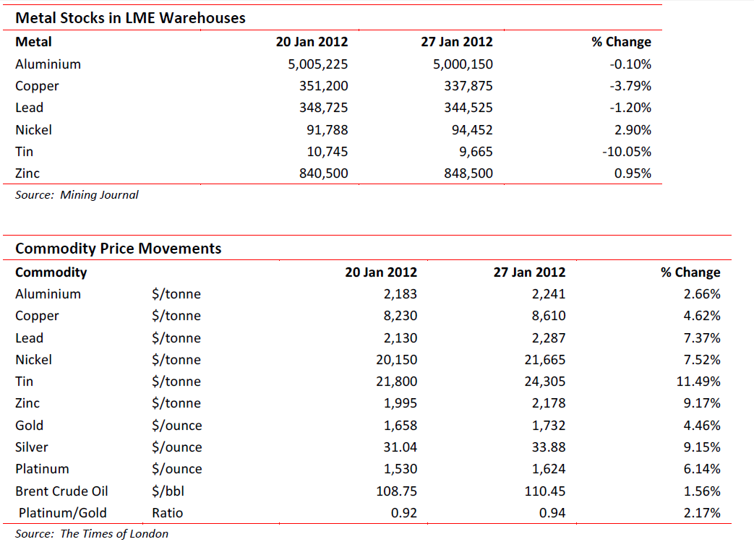
Task: Click 'Source: The Times of London' note
Action: tap(91, 534)
